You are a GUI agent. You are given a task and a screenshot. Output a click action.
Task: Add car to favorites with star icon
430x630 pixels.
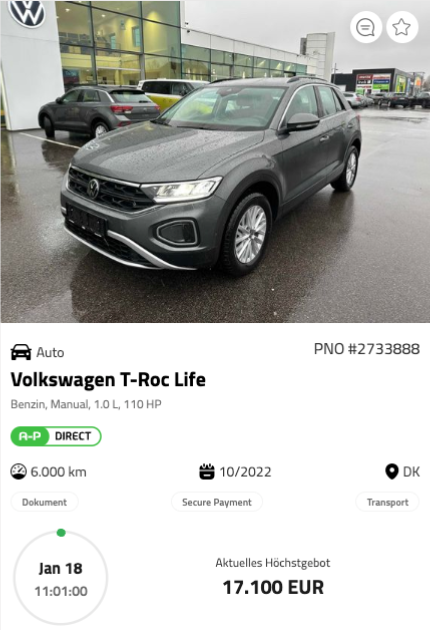coord(402,27)
